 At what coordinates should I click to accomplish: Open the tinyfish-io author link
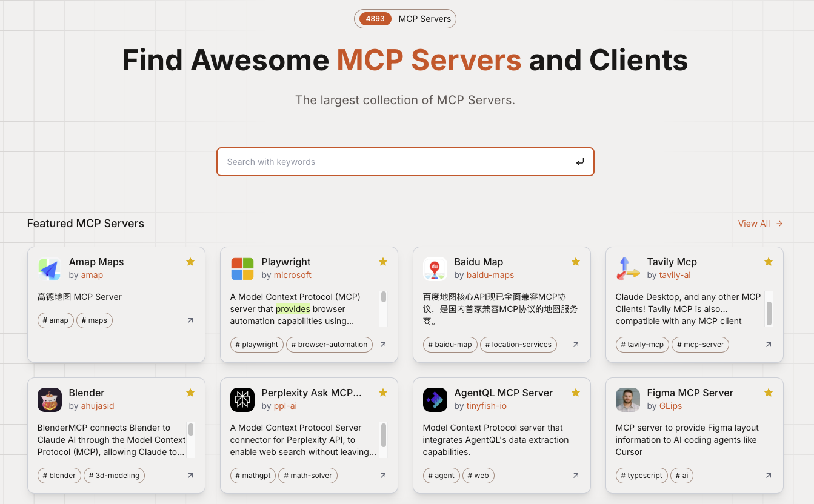[487, 406]
